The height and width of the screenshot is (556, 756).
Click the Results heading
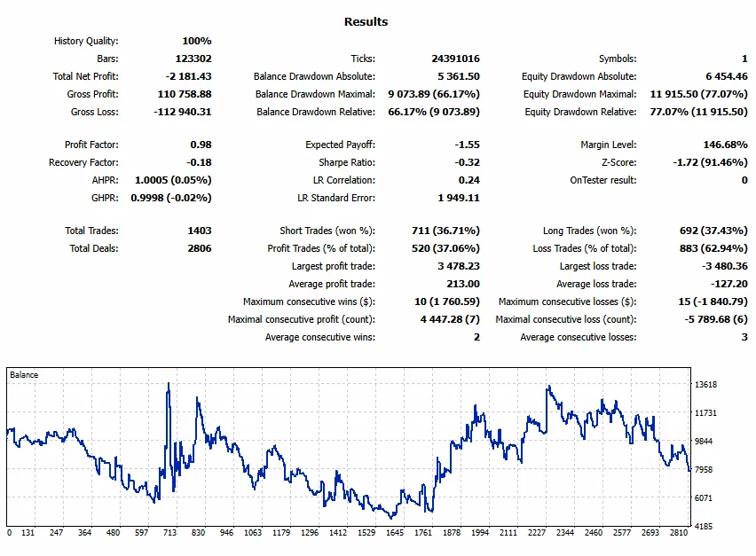coord(366,21)
